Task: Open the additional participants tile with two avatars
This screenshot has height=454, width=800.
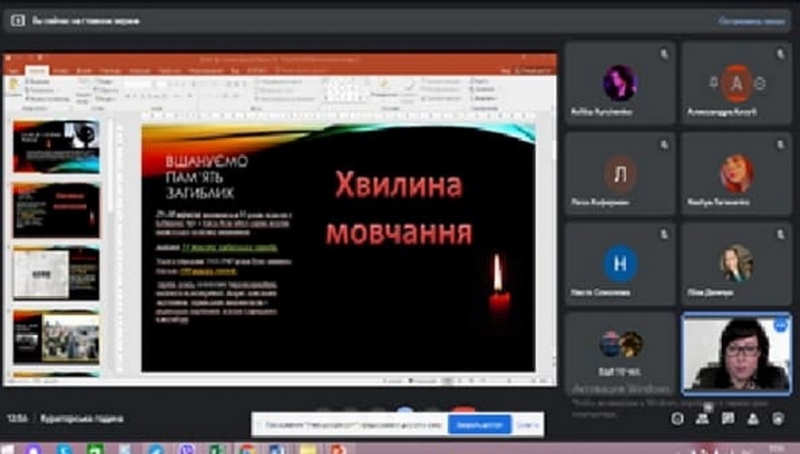Action: (620, 355)
